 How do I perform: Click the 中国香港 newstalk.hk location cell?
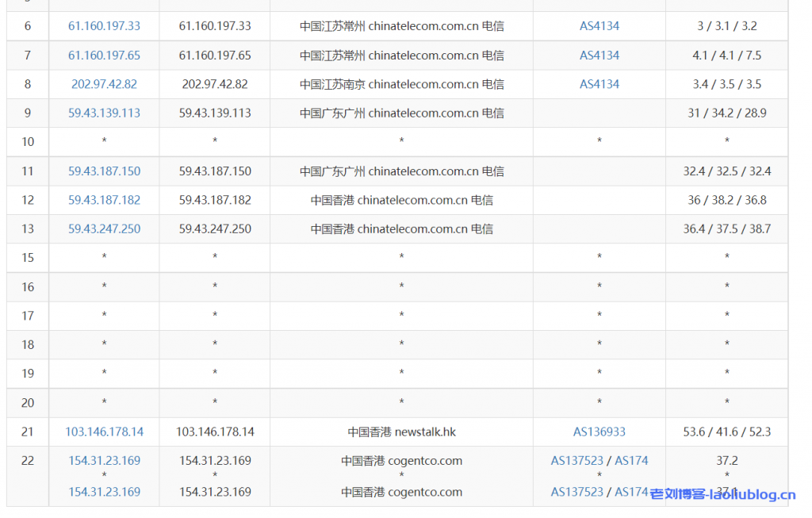[401, 432]
